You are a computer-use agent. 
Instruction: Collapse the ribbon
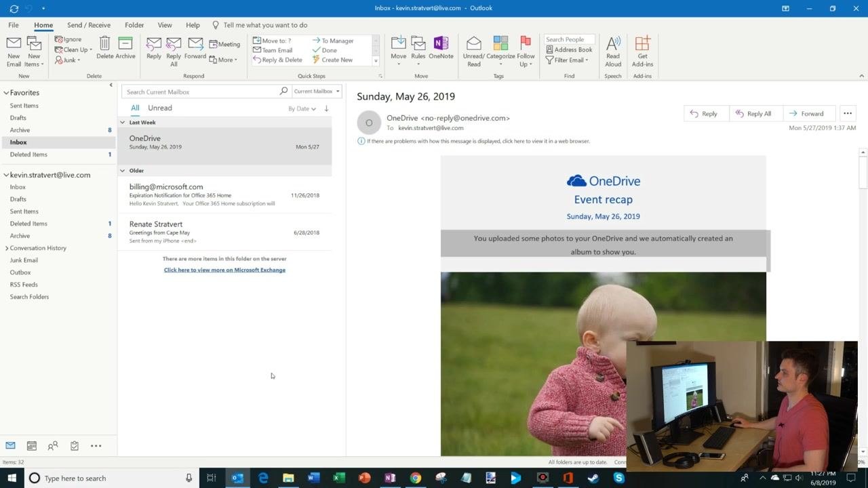pos(861,76)
